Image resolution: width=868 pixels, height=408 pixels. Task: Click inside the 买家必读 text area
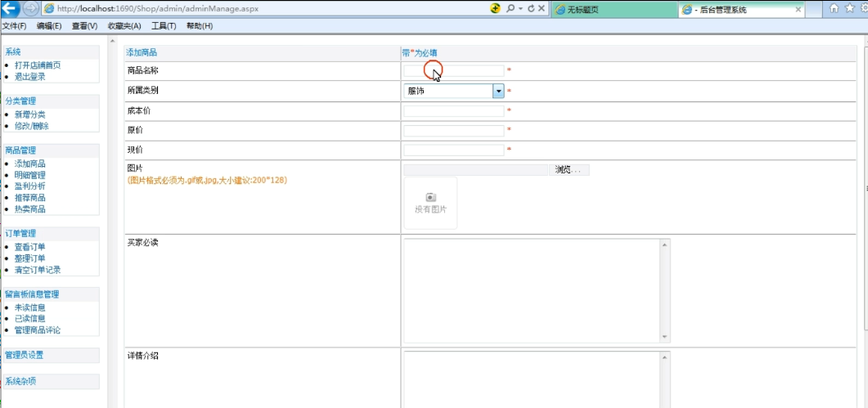[x=532, y=290]
